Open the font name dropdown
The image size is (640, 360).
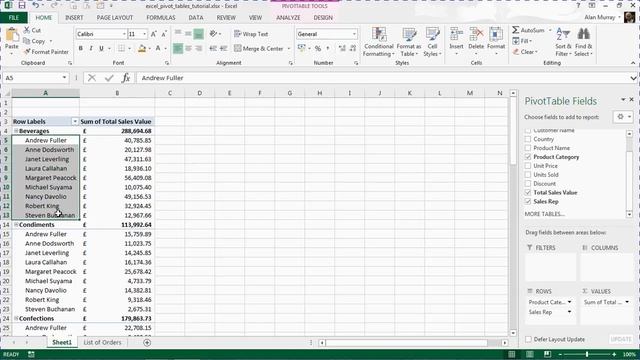[124, 34]
